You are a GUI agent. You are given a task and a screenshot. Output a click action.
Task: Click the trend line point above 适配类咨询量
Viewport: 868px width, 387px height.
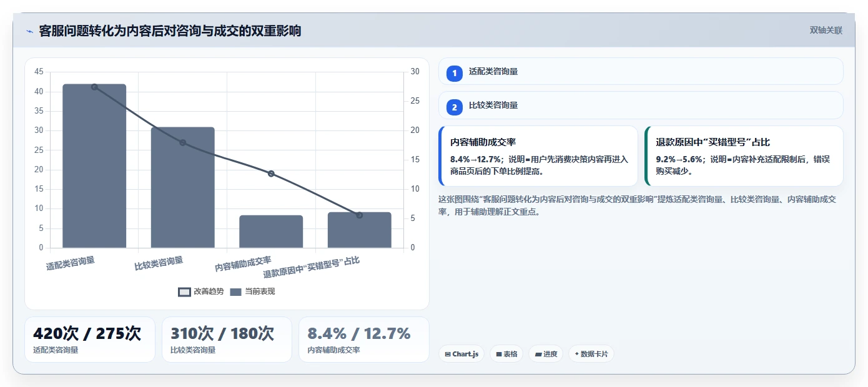point(94,87)
